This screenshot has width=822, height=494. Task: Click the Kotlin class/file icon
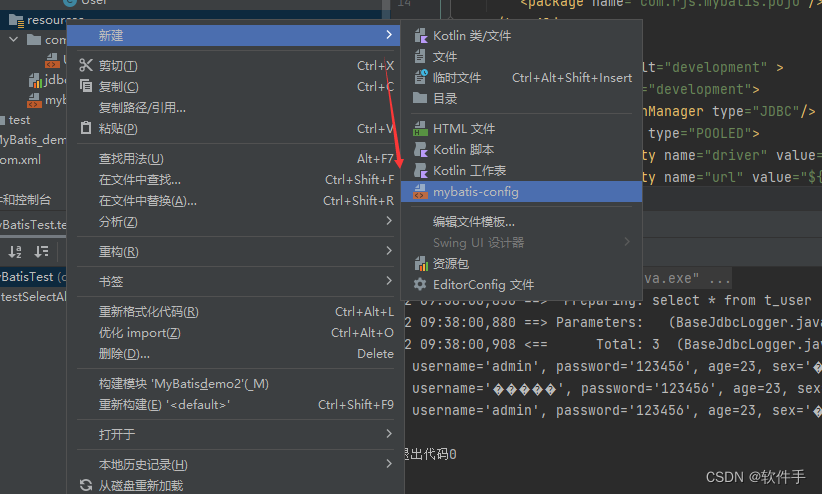point(420,36)
